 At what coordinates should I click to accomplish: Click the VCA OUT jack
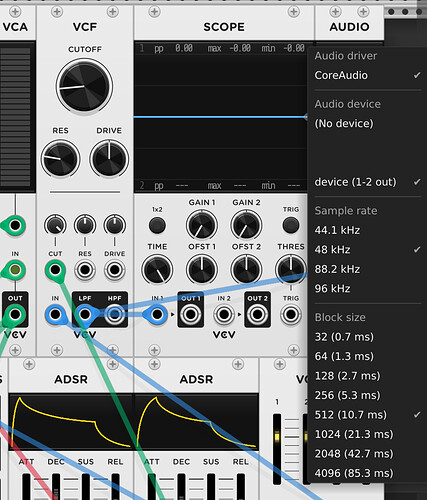tap(15, 314)
